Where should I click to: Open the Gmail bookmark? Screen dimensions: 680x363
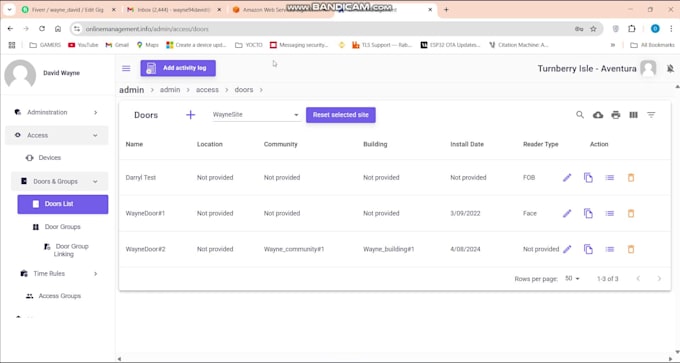[118, 45]
